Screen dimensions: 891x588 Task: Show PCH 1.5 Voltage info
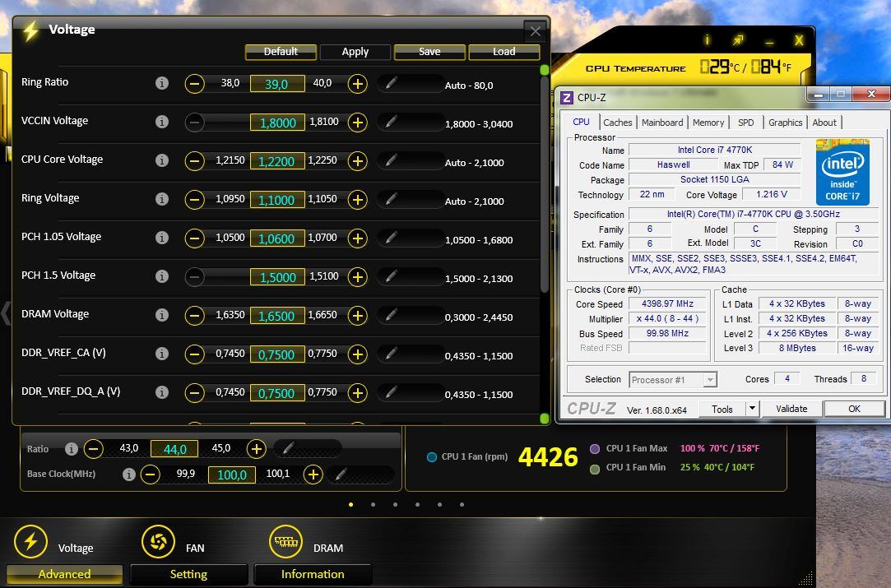162,276
